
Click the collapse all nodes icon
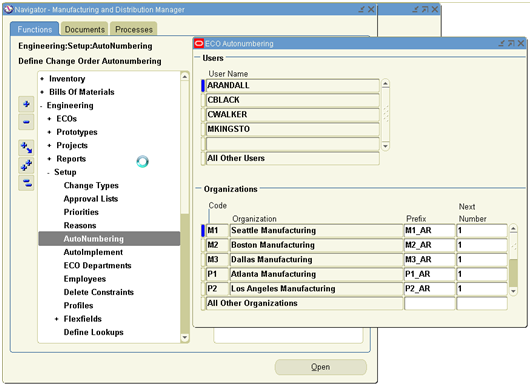[26, 183]
